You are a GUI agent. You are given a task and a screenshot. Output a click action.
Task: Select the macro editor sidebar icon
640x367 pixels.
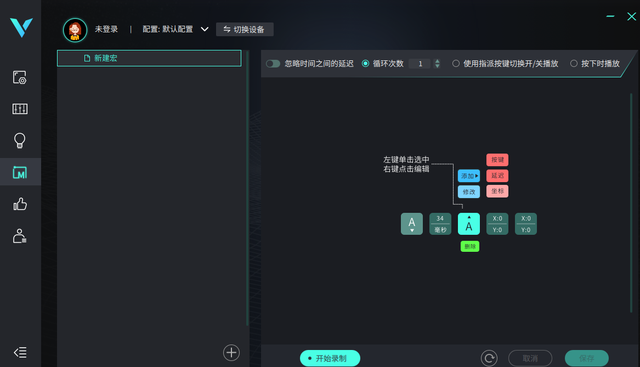20,172
